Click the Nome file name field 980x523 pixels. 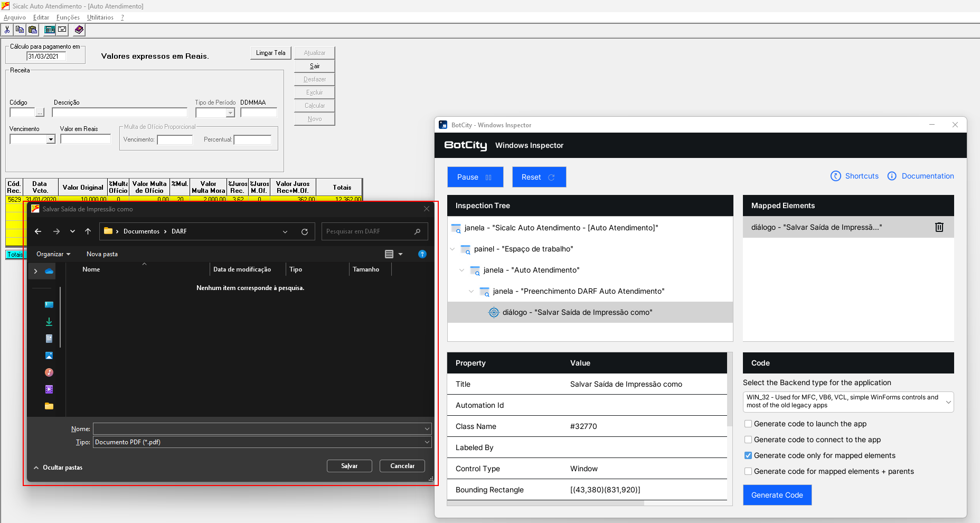click(x=259, y=429)
